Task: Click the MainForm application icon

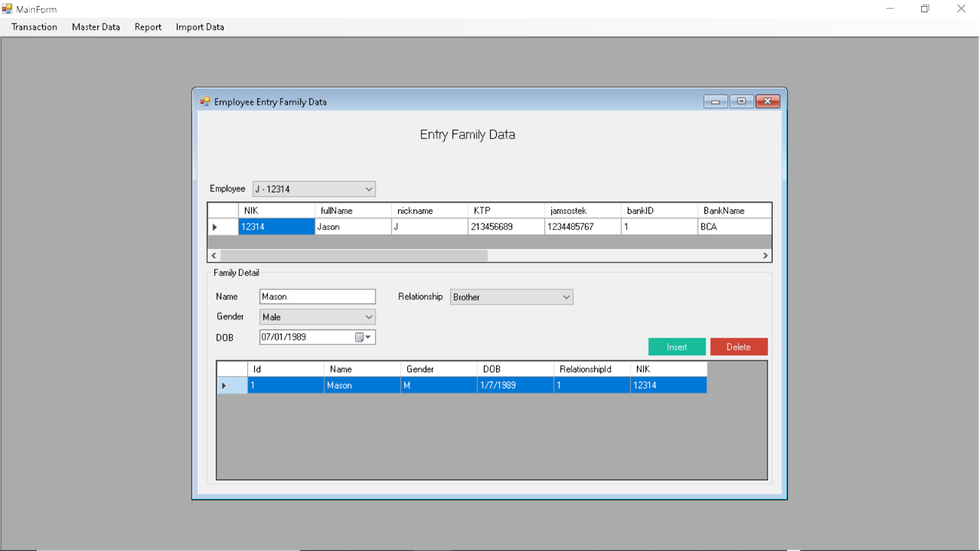Action: pos(7,9)
